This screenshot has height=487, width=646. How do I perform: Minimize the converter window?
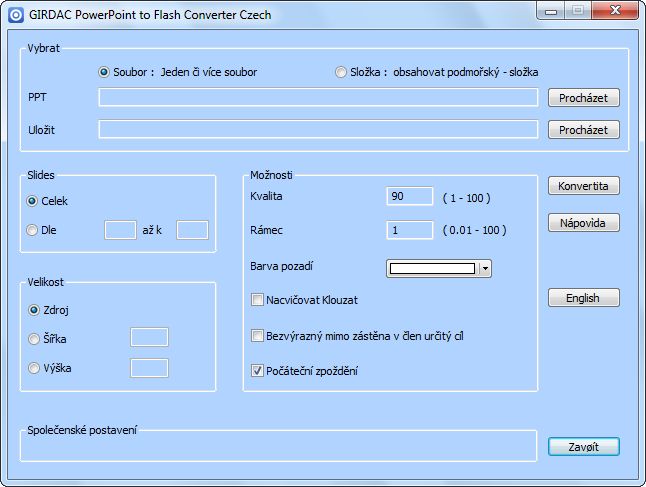(x=551, y=11)
